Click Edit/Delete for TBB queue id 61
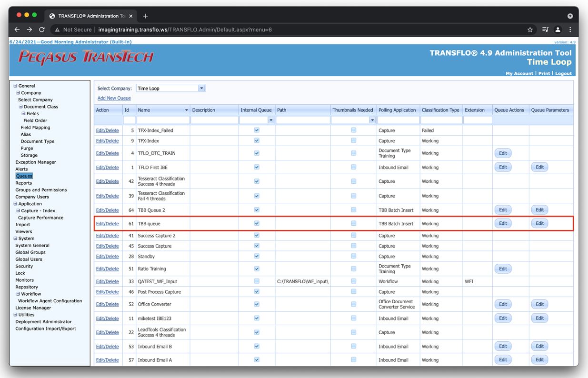The width and height of the screenshot is (588, 378). point(108,224)
